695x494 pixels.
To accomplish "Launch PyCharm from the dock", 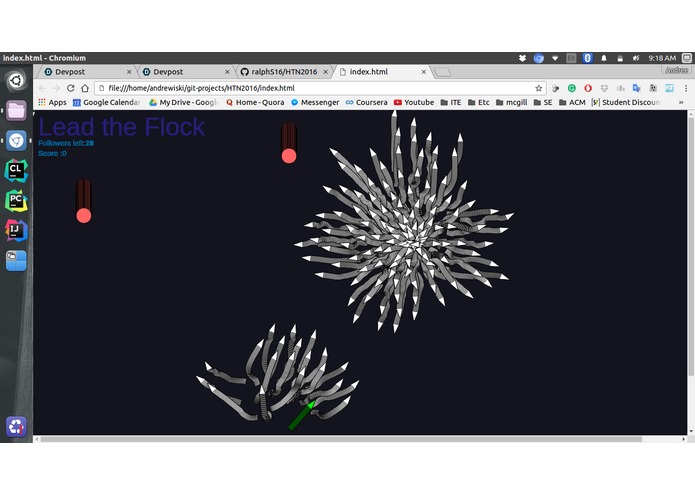I will coord(16,201).
